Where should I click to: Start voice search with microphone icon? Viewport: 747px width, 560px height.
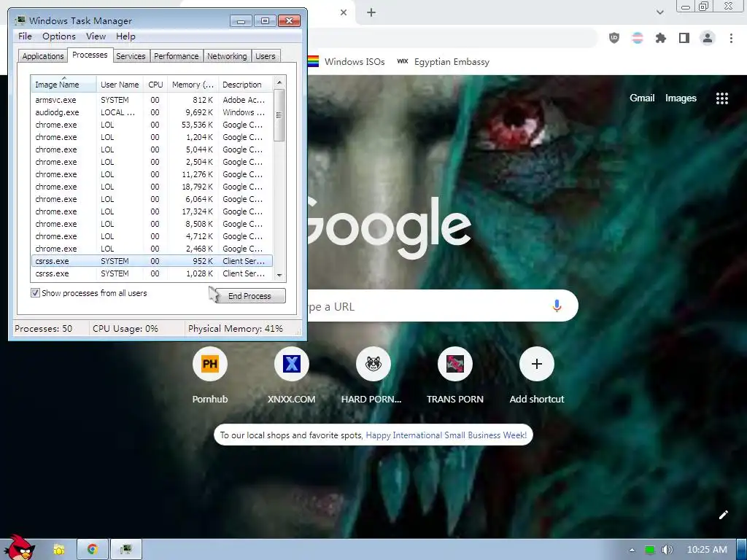(557, 306)
